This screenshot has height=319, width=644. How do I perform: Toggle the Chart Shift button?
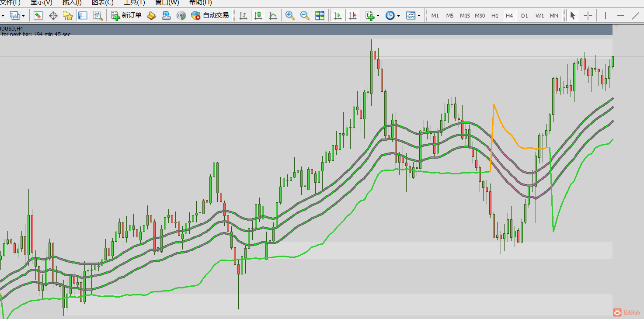(353, 16)
